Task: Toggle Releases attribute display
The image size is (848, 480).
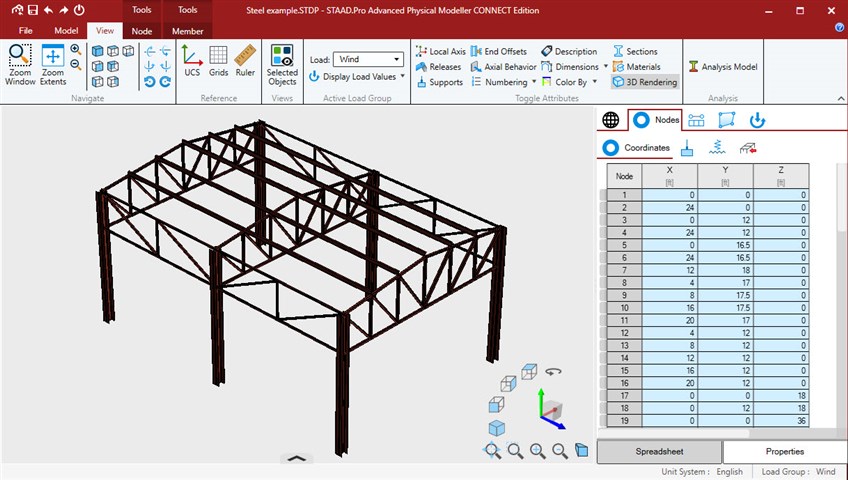Action: pos(439,66)
